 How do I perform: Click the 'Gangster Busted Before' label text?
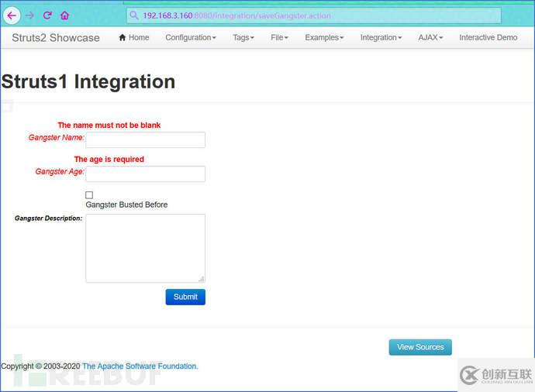pyautogui.click(x=126, y=205)
